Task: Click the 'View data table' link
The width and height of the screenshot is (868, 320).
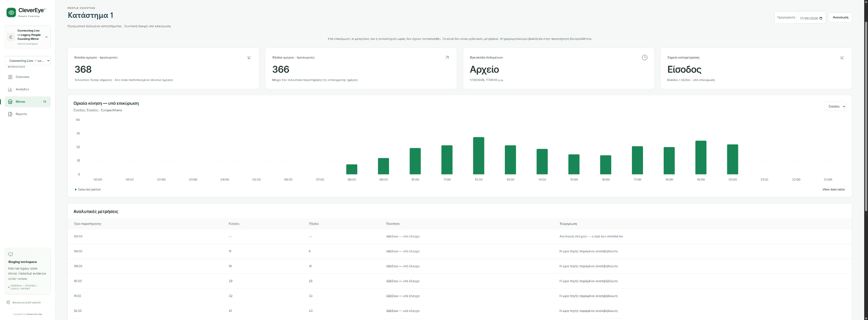Action: pyautogui.click(x=833, y=189)
